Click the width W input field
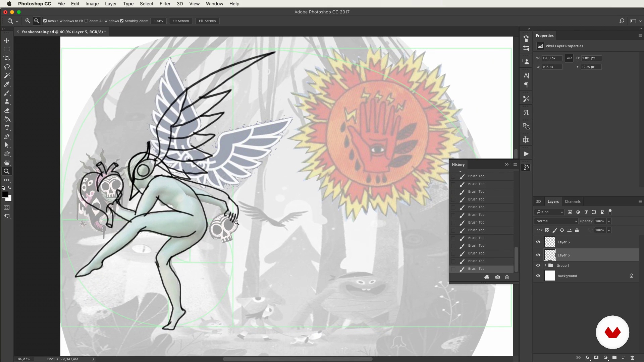This screenshot has height=362, width=644. point(552,58)
